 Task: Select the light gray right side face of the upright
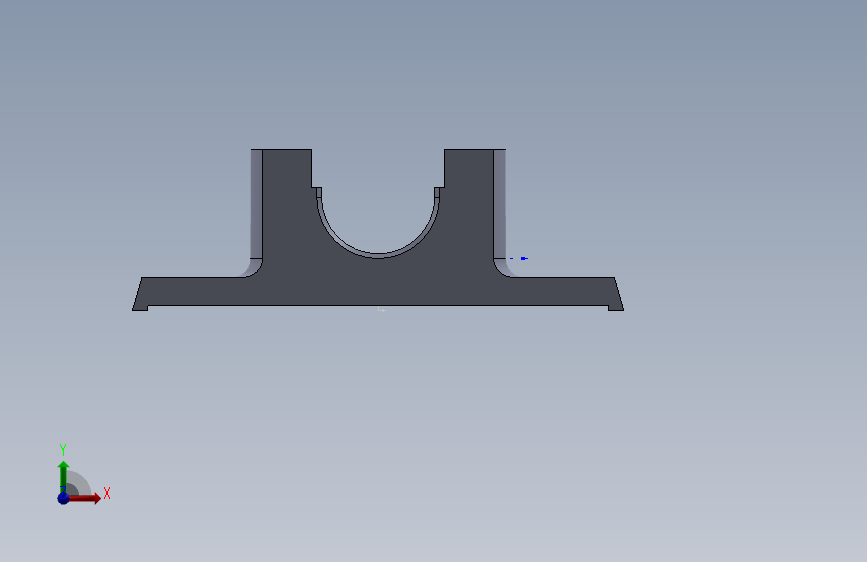tap(499, 204)
